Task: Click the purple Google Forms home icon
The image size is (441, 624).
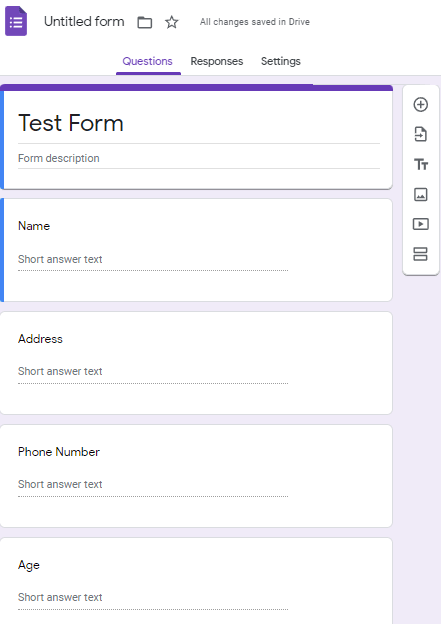Action: pyautogui.click(x=16, y=21)
